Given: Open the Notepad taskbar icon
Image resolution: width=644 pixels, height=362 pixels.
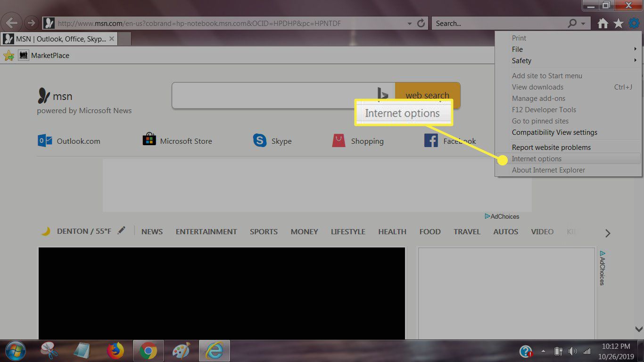Looking at the screenshot, I should [x=83, y=351].
